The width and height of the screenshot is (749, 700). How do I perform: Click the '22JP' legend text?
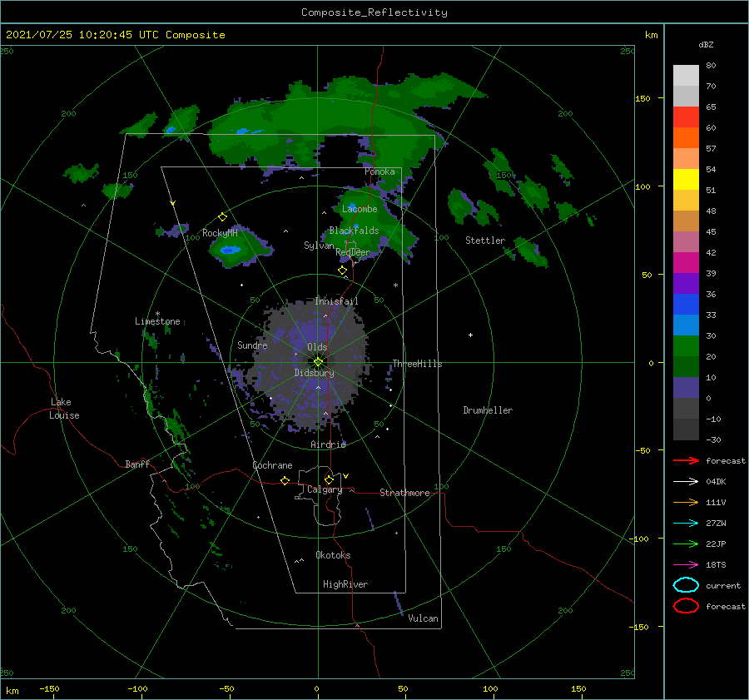(716, 544)
